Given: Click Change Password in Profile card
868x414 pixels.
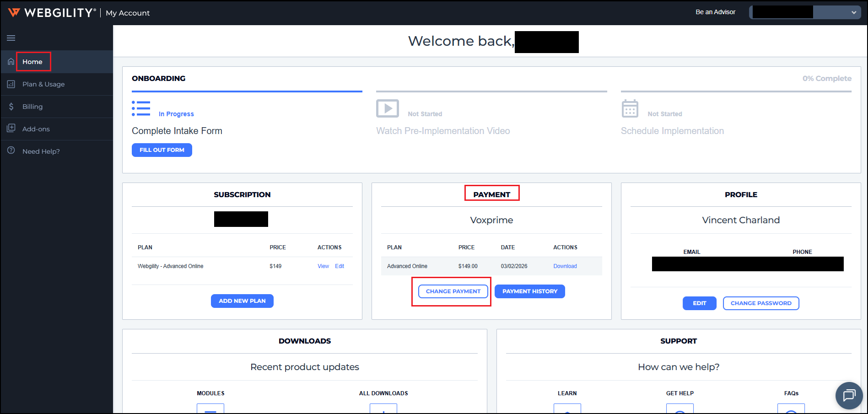Looking at the screenshot, I should click(x=760, y=303).
